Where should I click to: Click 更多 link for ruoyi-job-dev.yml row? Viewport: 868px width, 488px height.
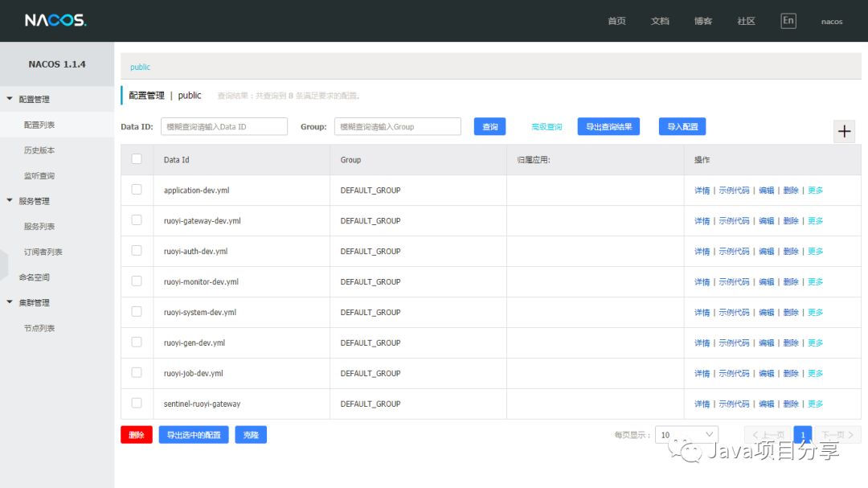[x=815, y=374]
